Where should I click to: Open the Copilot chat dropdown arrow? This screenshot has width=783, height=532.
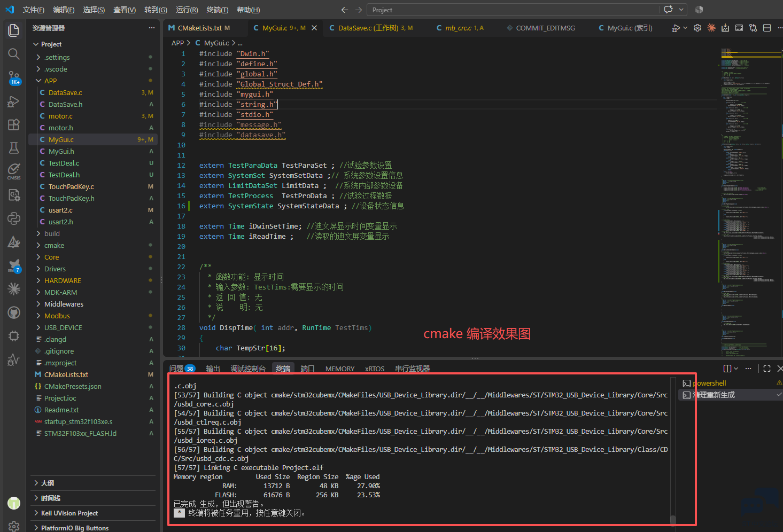[681, 10]
